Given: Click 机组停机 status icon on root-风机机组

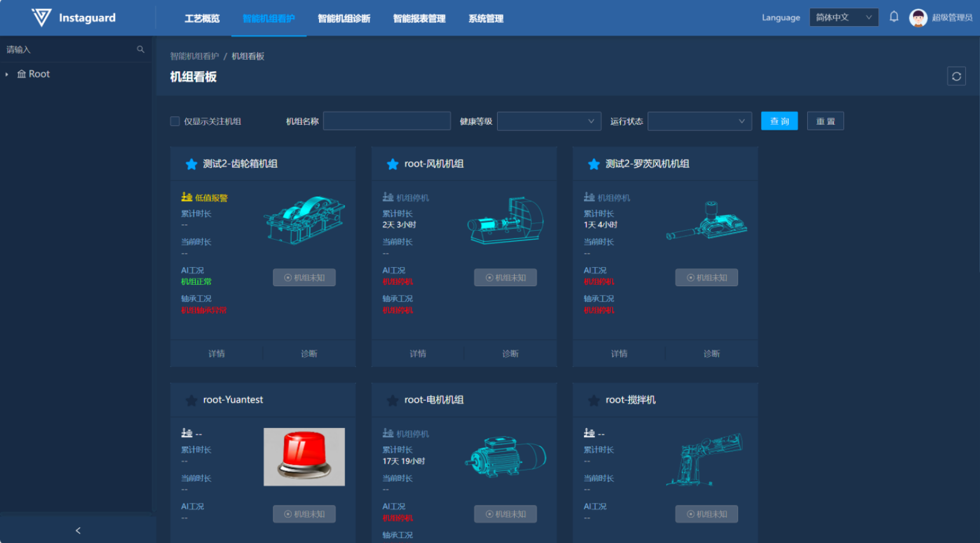Looking at the screenshot, I should tap(388, 197).
